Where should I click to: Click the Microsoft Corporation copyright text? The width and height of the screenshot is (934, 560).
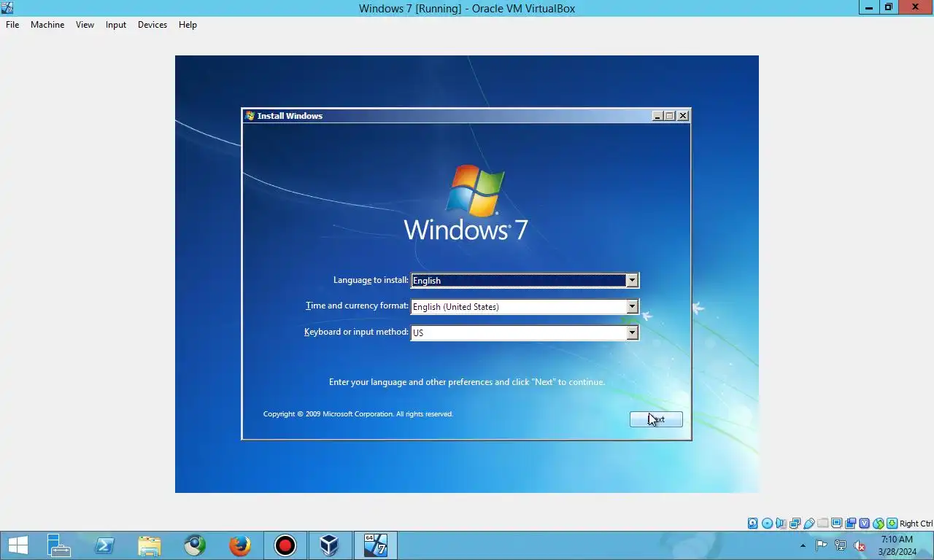click(358, 413)
